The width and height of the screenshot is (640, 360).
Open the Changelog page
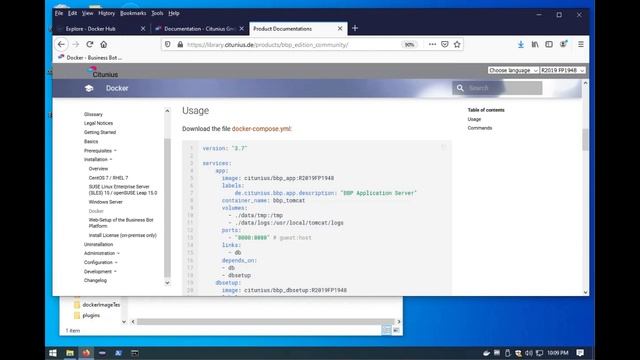click(95, 280)
